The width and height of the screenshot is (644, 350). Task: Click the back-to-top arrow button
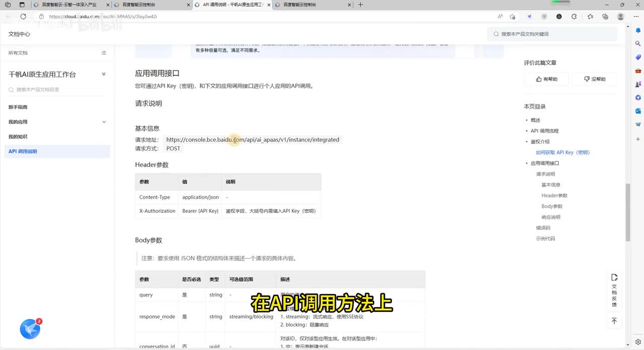[614, 321]
